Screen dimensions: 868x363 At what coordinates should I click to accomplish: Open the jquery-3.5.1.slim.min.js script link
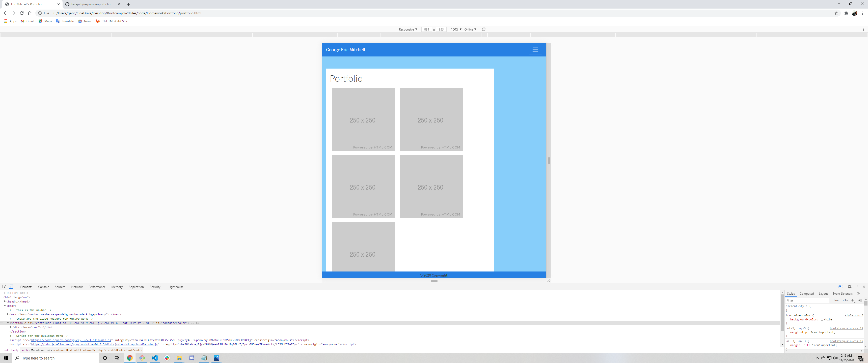click(x=71, y=340)
